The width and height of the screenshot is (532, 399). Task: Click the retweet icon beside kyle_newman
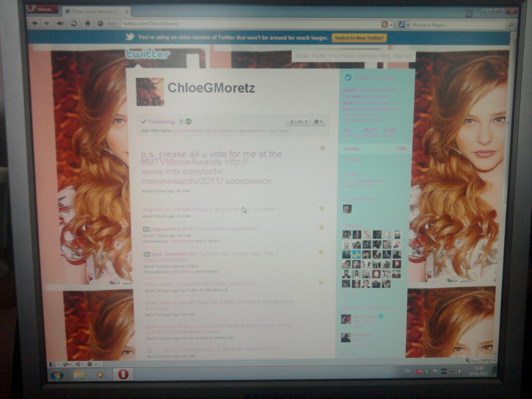[147, 254]
